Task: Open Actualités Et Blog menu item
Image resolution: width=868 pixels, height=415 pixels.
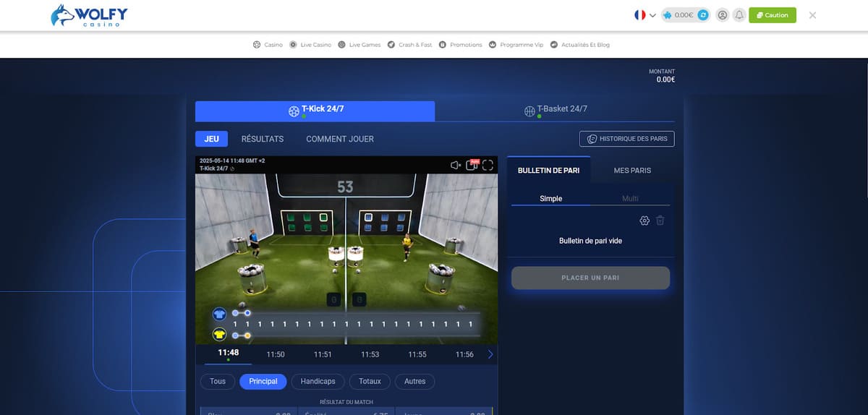Action: point(580,45)
